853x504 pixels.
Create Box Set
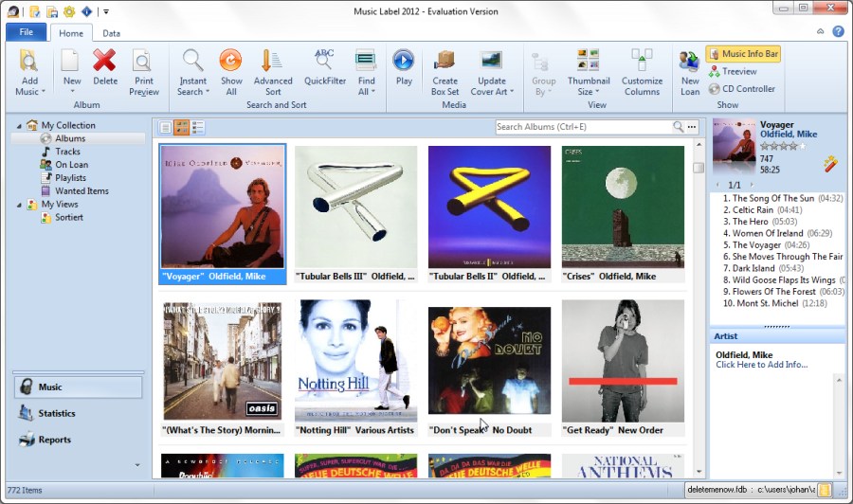(445, 72)
